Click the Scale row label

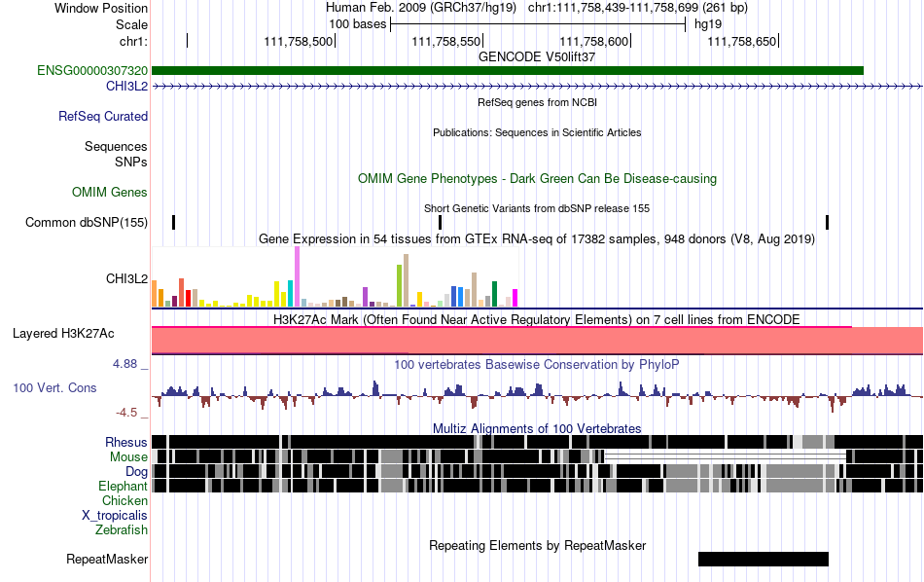(131, 24)
